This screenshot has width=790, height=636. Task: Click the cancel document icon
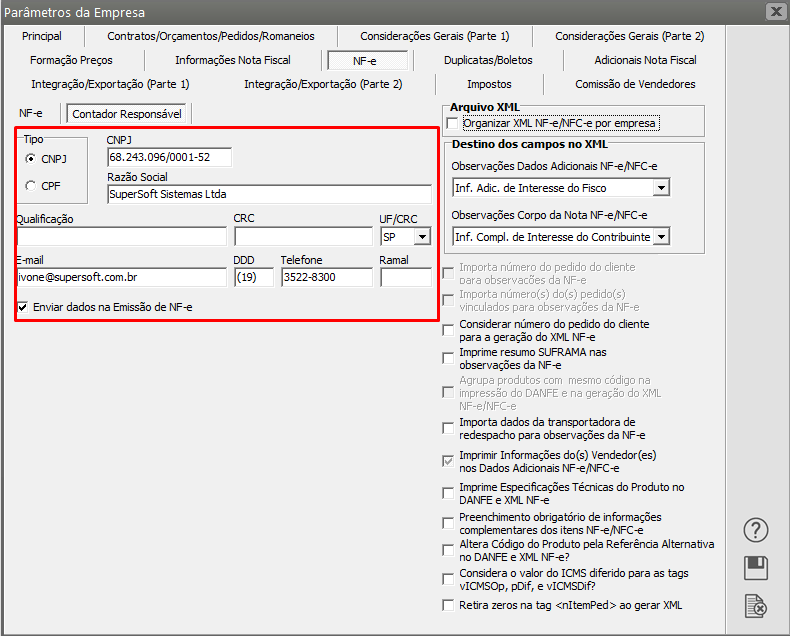[757, 605]
